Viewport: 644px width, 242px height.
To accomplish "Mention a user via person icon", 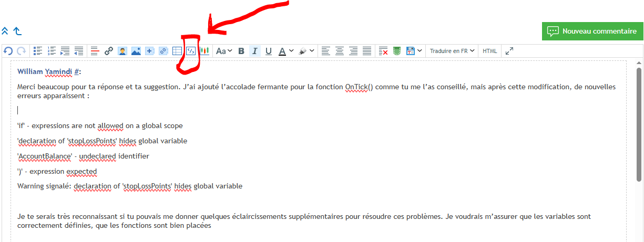I will pos(122,51).
